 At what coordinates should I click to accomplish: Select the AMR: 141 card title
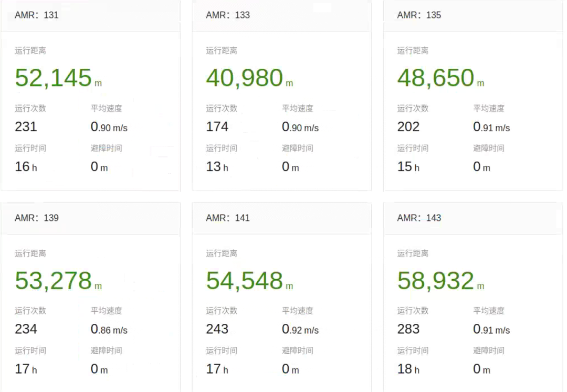pos(228,218)
